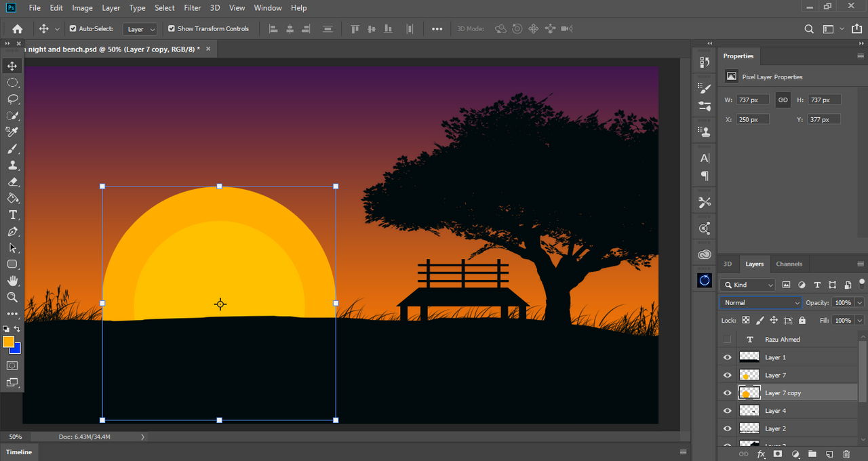Viewport: 868px width, 461px height.
Task: Open the Timeline panel tab
Action: (x=19, y=452)
